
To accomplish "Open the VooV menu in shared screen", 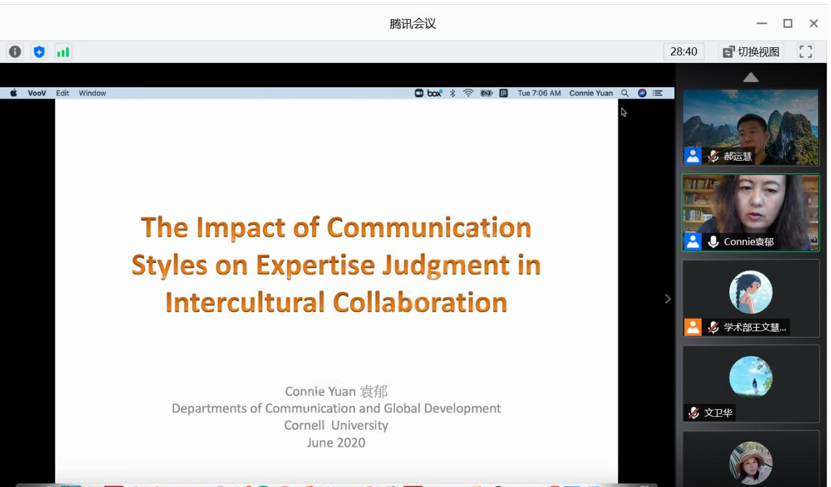I will coord(37,93).
